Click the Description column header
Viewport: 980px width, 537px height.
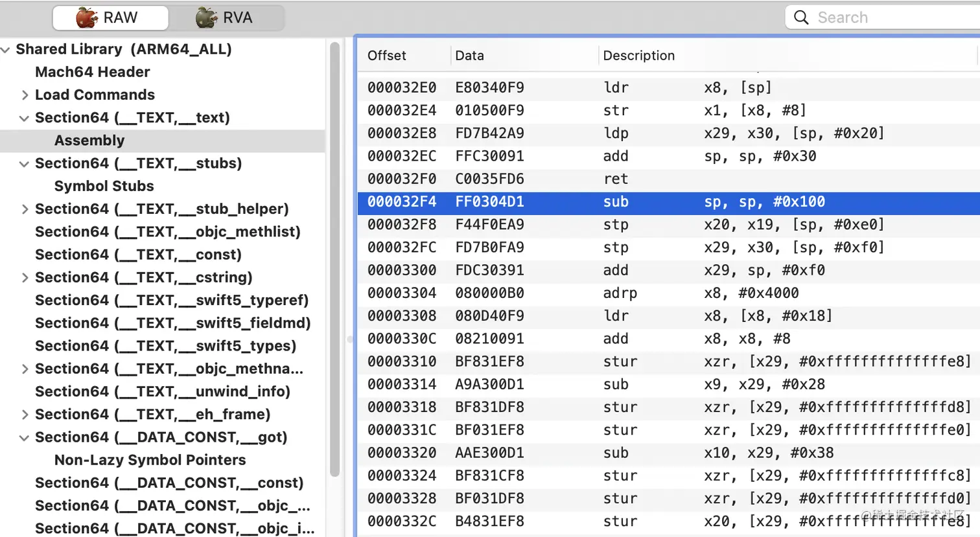(639, 56)
